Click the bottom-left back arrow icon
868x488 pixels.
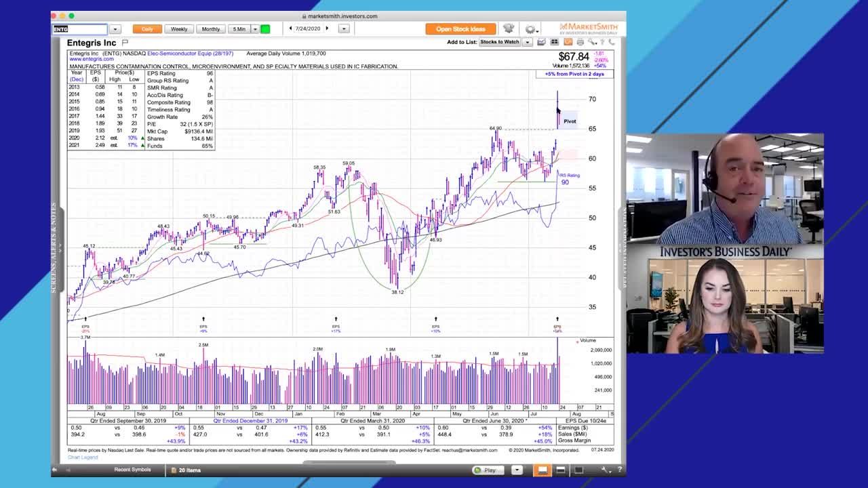[x=55, y=470]
